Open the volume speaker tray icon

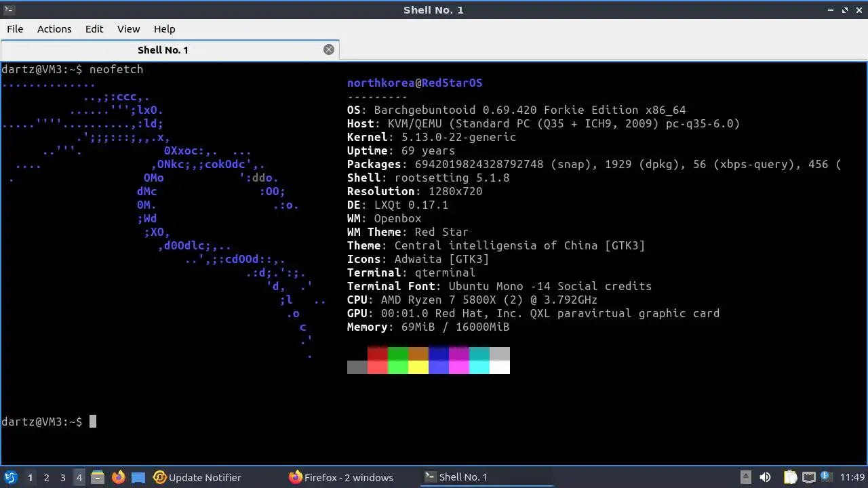tap(766, 477)
